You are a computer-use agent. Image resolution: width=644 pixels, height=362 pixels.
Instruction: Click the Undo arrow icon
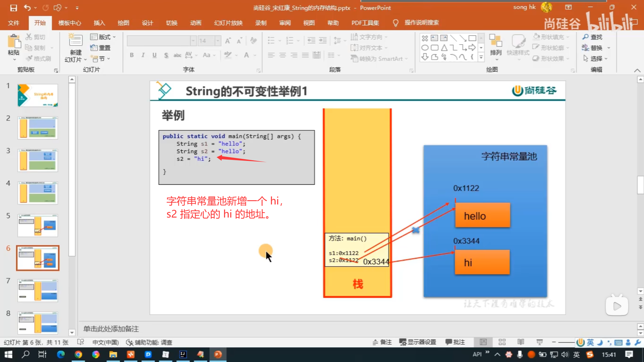coord(28,8)
